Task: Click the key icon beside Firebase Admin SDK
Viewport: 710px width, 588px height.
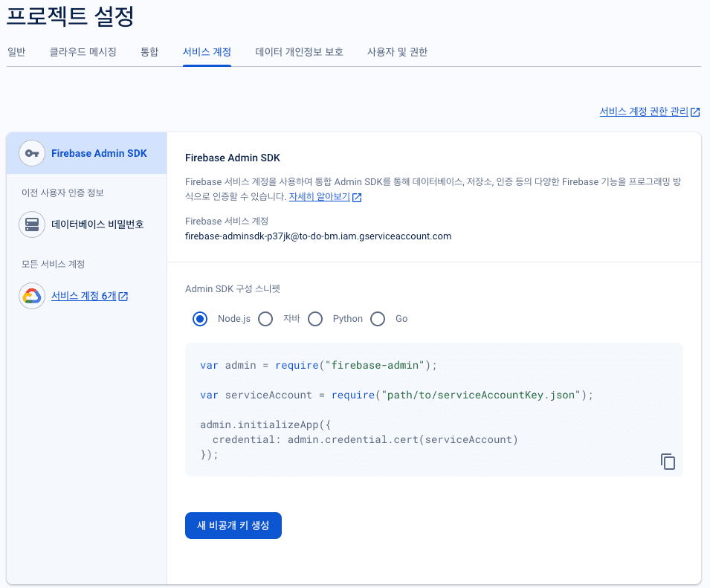Action: click(32, 153)
